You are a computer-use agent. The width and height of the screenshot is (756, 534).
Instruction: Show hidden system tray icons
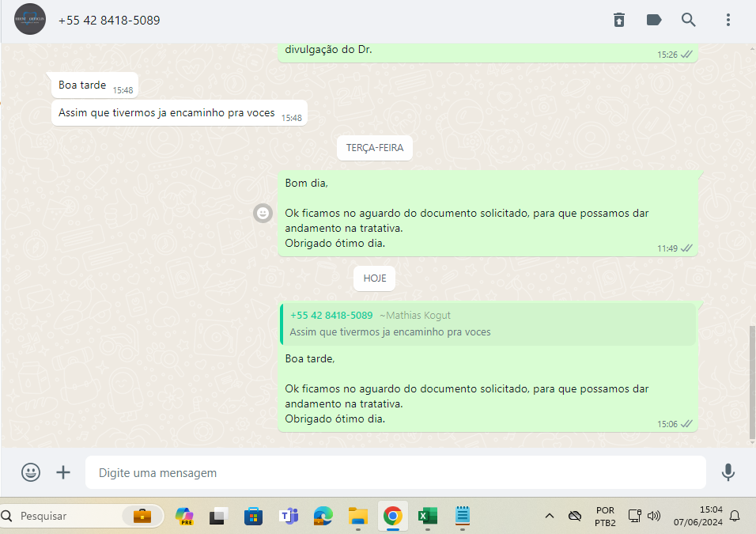coord(549,516)
